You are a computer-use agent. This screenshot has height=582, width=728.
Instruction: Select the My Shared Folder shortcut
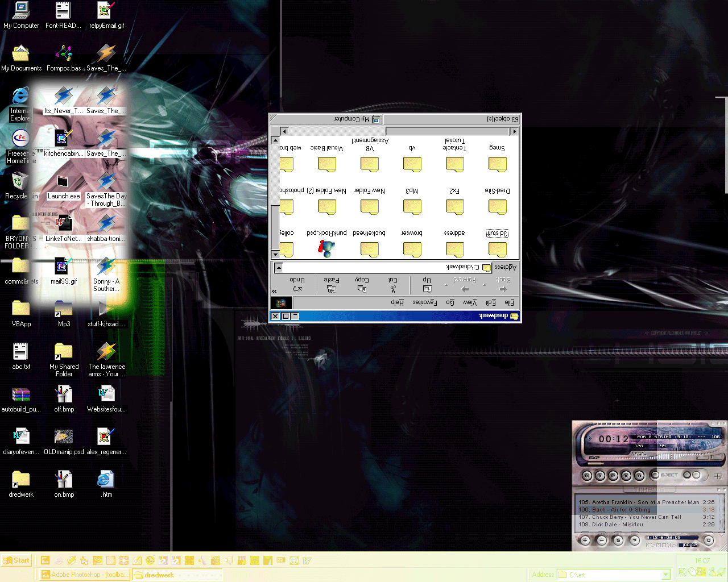click(64, 360)
